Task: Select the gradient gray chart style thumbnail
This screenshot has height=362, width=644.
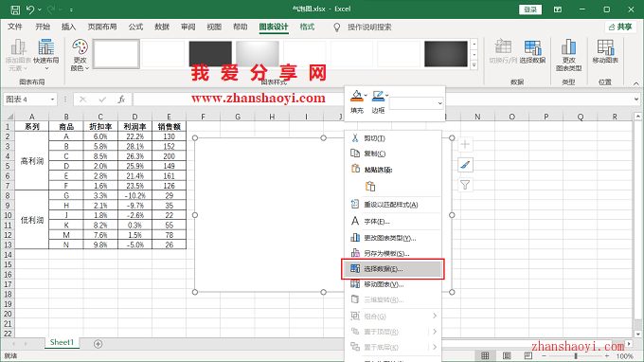Action: 258,54
